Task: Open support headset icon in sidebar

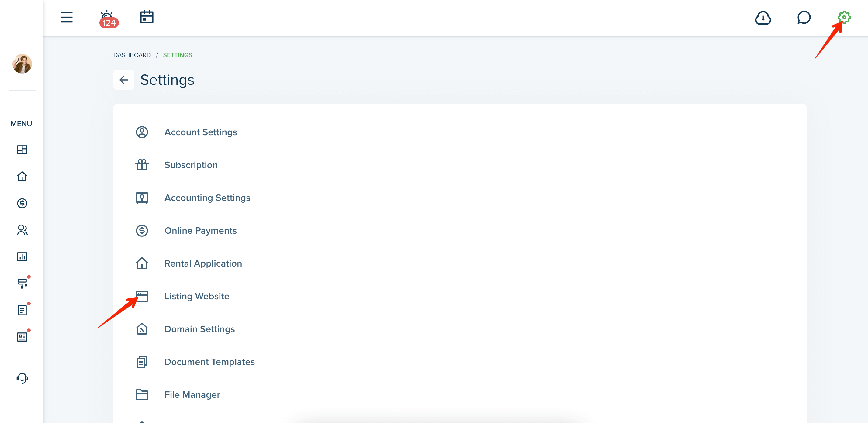Action: (22, 378)
